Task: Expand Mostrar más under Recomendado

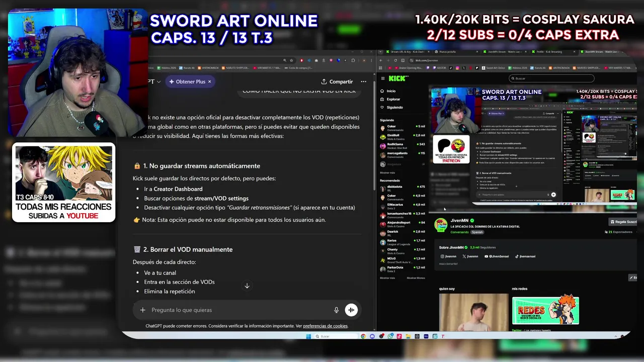Action: tap(387, 278)
